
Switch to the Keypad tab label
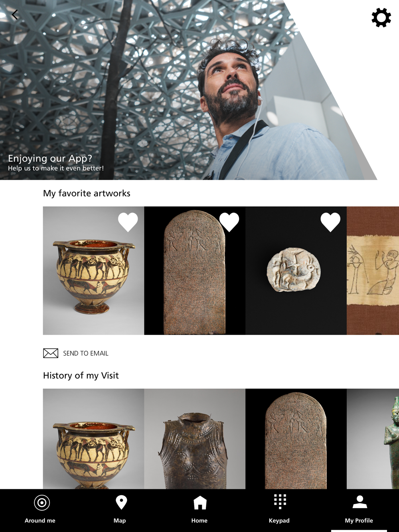(x=279, y=520)
